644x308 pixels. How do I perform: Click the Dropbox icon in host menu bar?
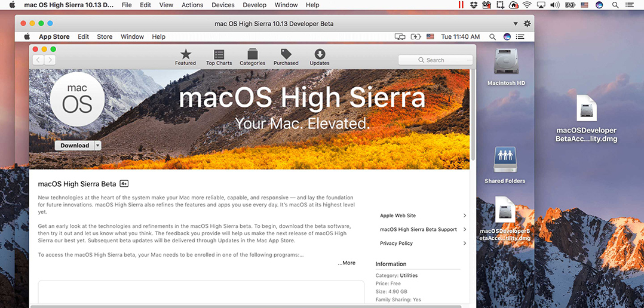pos(474,5)
